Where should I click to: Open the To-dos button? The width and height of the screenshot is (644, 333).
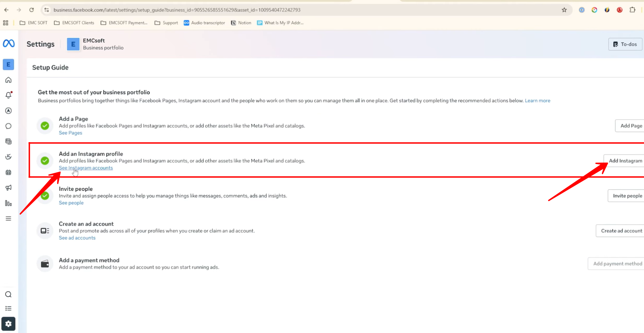coord(625,44)
